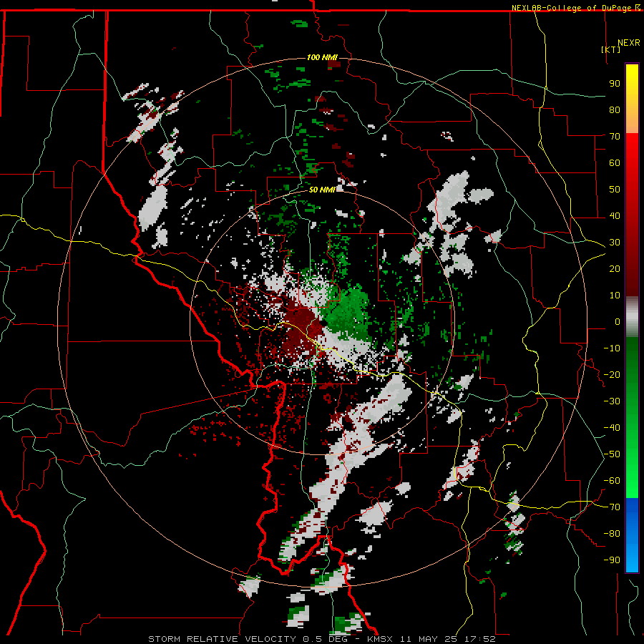Click the positive 50 scale value

point(615,190)
